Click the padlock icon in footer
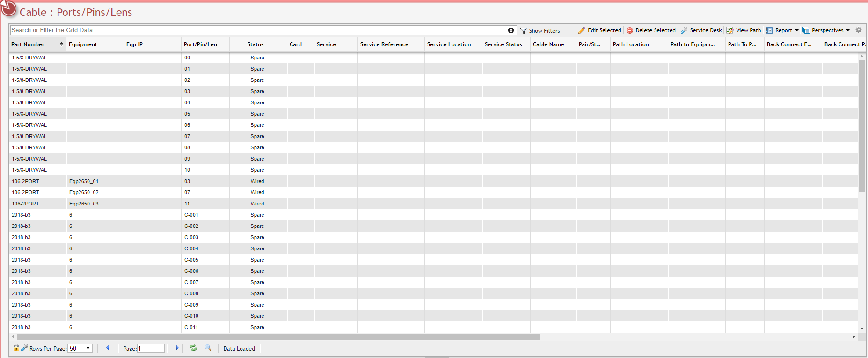 pos(16,348)
